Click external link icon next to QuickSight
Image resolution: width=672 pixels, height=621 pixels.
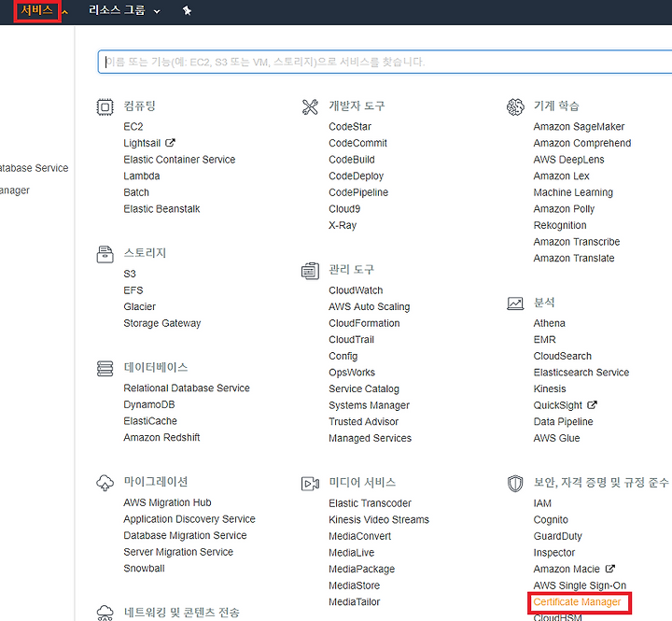(x=592, y=405)
